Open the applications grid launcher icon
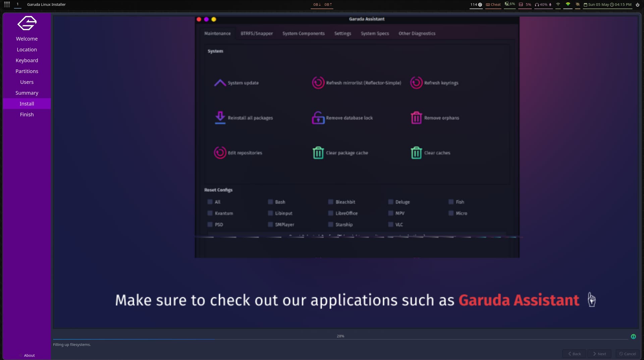644x360 pixels. pyautogui.click(x=7, y=4)
